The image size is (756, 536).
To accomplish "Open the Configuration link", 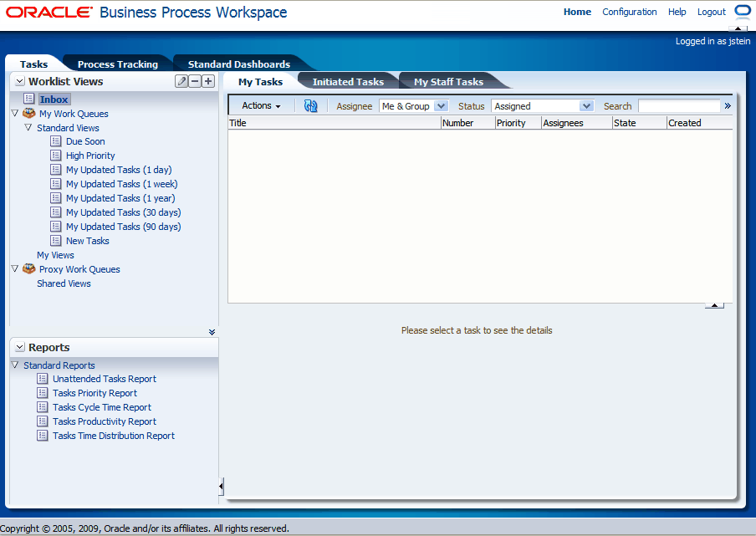I will tap(629, 12).
